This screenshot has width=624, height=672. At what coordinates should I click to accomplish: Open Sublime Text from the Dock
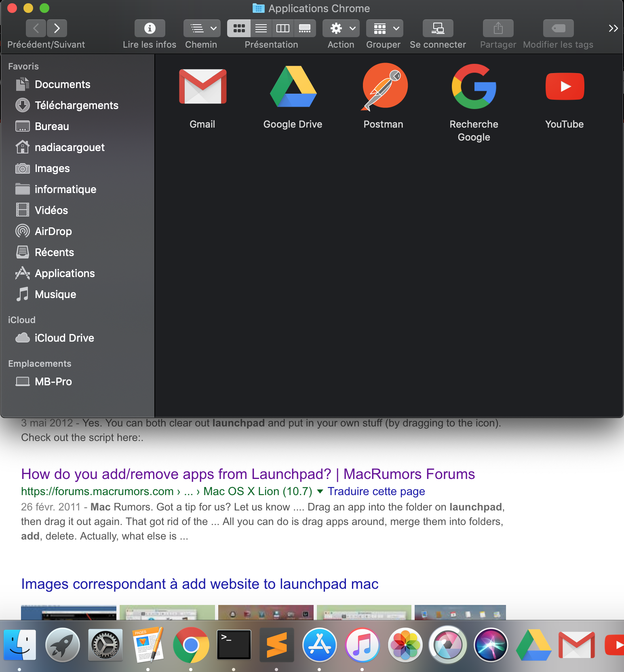276,645
